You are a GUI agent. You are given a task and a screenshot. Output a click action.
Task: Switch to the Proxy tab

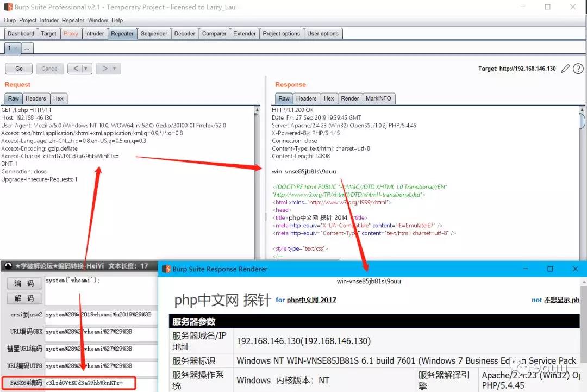click(71, 34)
